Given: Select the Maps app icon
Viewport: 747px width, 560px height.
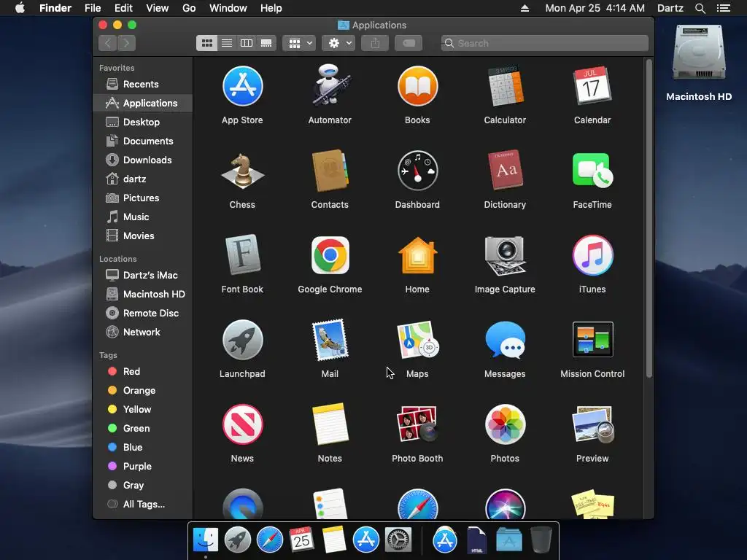Looking at the screenshot, I should pyautogui.click(x=417, y=340).
